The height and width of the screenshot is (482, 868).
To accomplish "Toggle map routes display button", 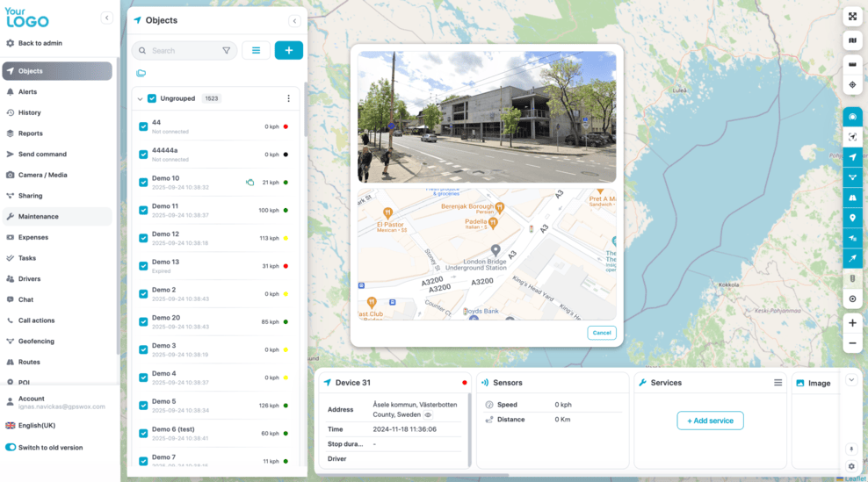I will pyautogui.click(x=852, y=198).
